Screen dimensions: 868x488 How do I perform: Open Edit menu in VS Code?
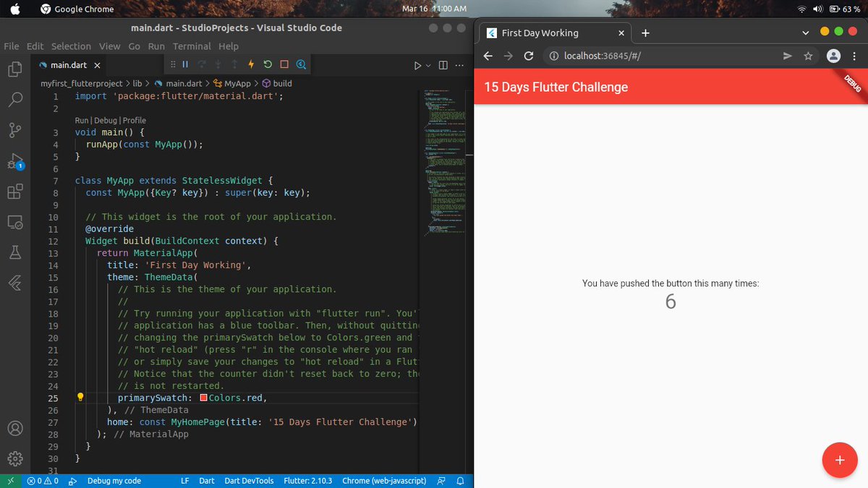pyautogui.click(x=35, y=46)
